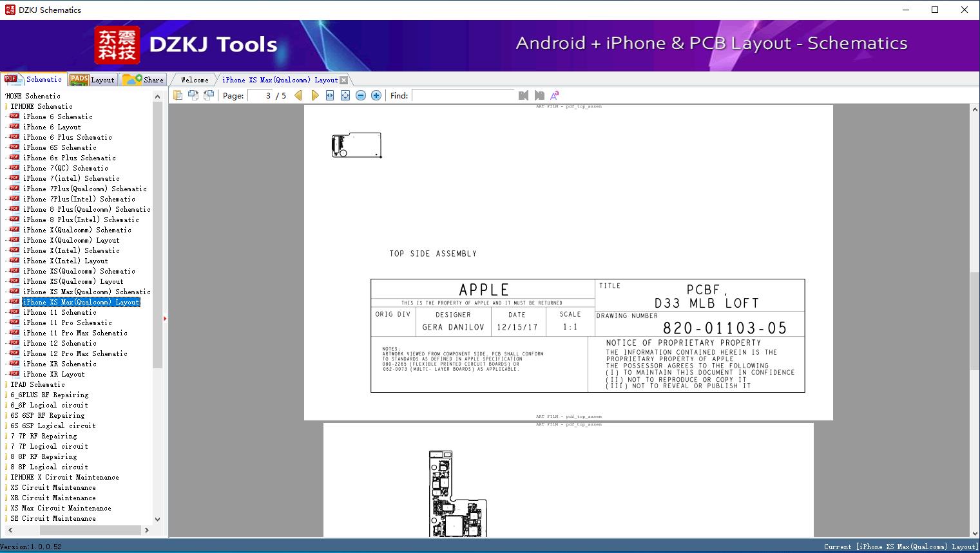Go to the previous page with the left arrow
The image size is (980, 553).
[x=298, y=95]
